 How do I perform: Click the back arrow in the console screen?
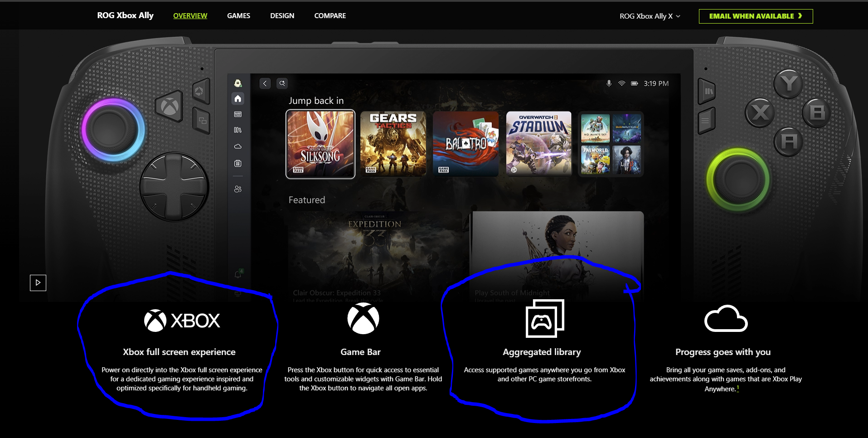(265, 83)
